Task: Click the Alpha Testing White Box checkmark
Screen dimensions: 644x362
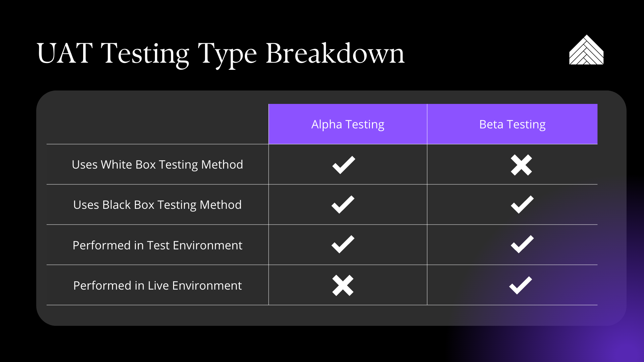Action: (x=344, y=165)
